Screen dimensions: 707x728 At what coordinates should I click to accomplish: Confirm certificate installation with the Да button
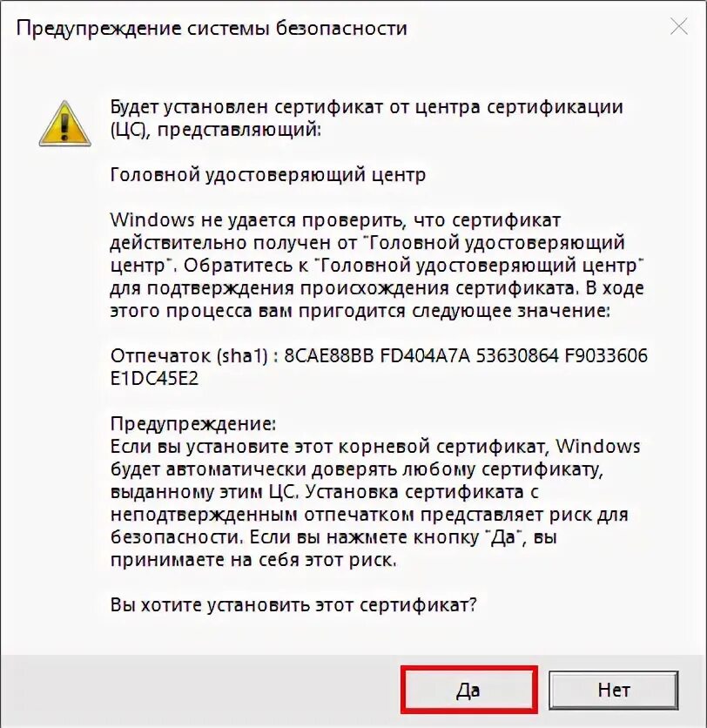[x=468, y=690]
